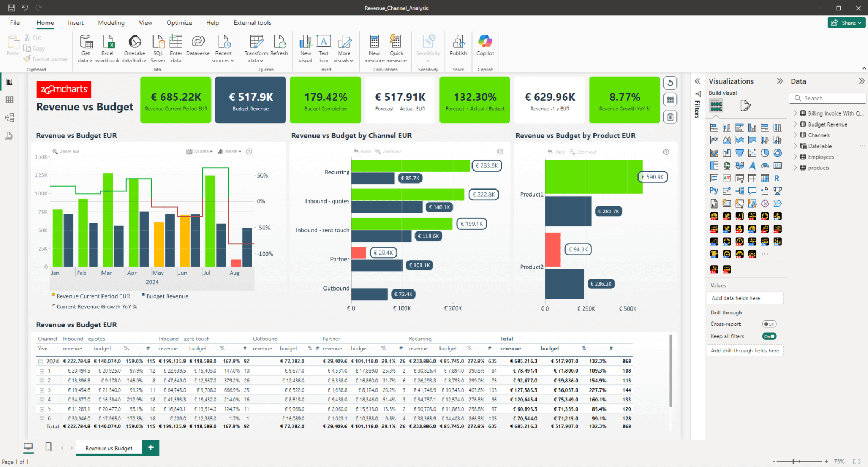Open the All data dropdown on chart
868x467 pixels.
(x=200, y=152)
